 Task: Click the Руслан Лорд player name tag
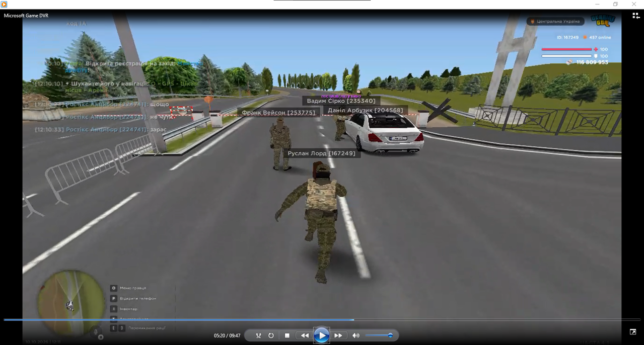tap(321, 153)
